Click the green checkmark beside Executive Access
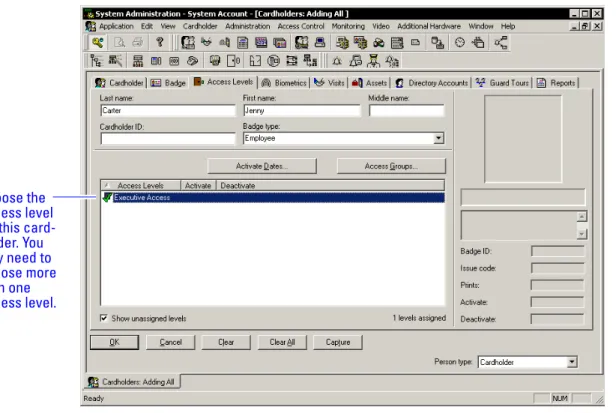The height and width of the screenshot is (413, 616). point(107,197)
